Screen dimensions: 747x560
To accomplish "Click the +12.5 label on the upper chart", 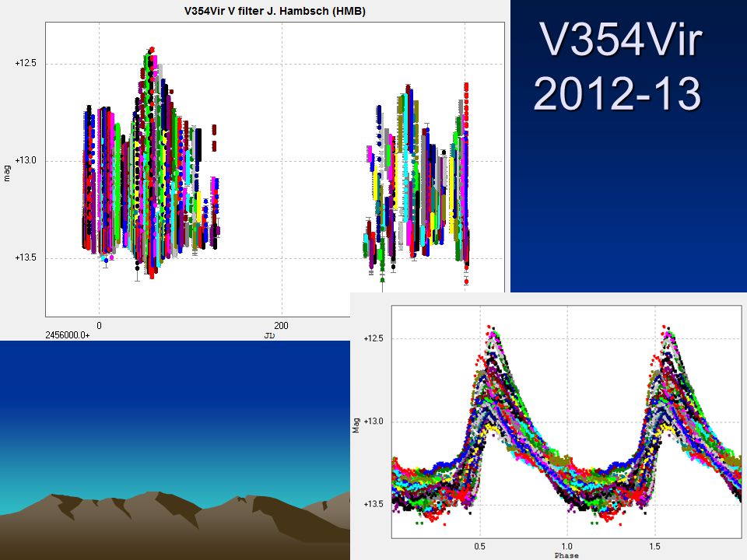I will click(26, 63).
